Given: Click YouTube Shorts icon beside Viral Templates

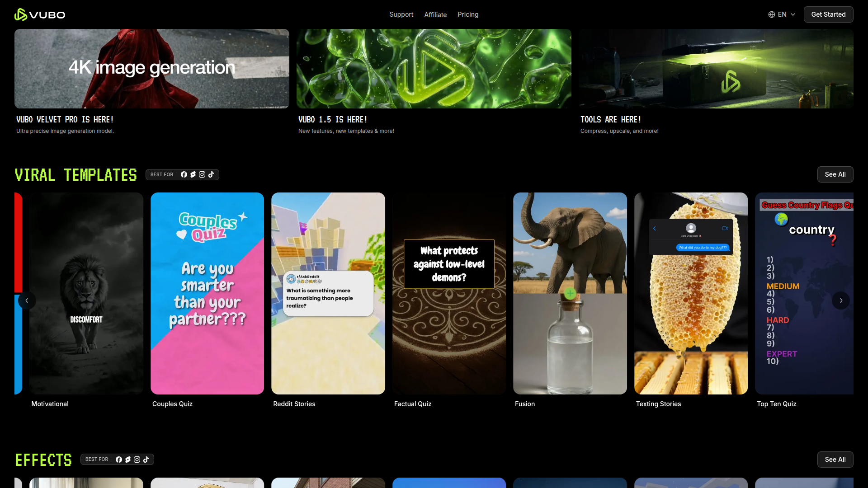Looking at the screenshot, I should pyautogui.click(x=193, y=174).
